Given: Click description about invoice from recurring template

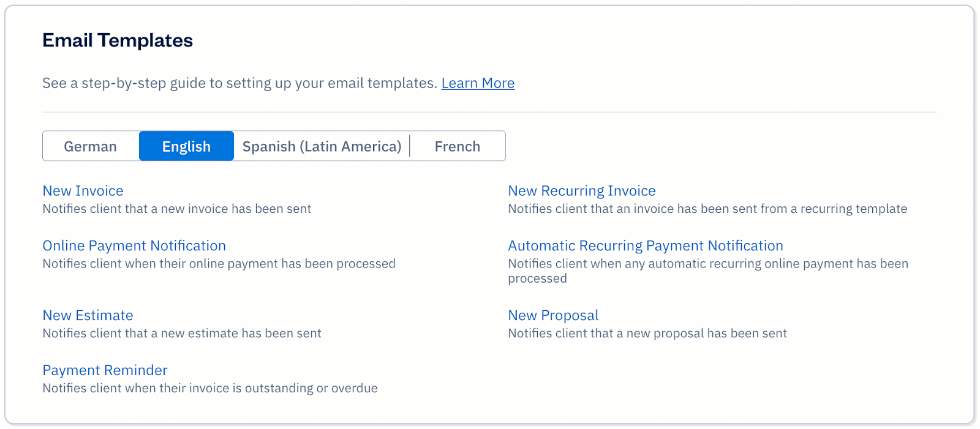Looking at the screenshot, I should point(707,209).
